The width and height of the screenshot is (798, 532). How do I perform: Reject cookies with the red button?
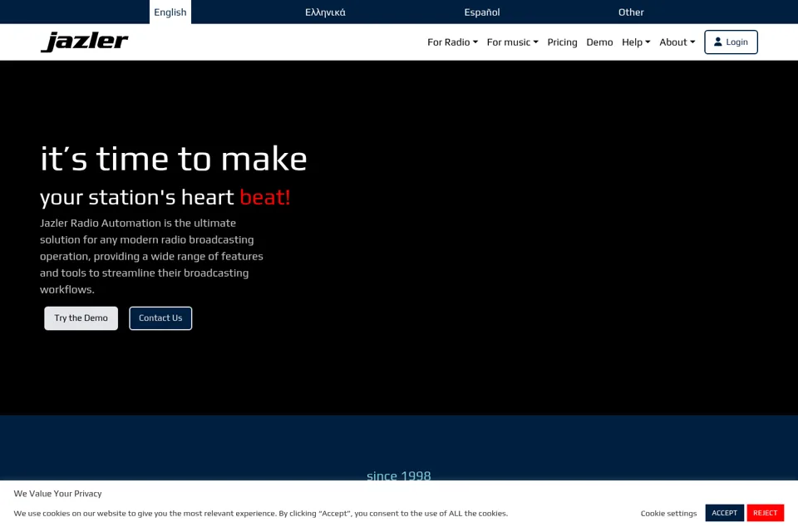[765, 513]
